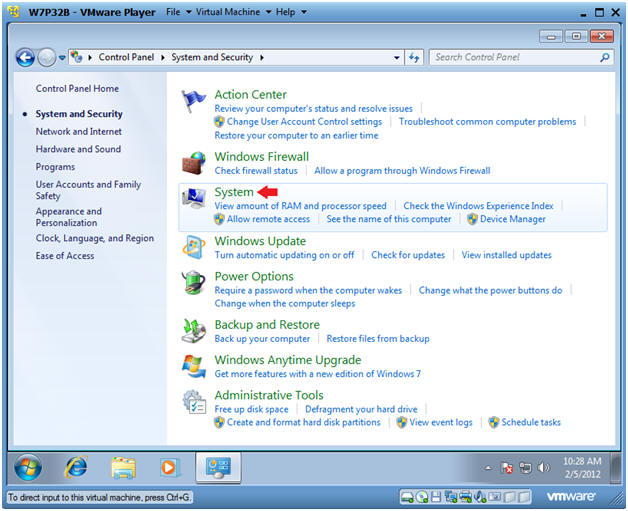Image resolution: width=628 pixels, height=511 pixels.
Task: Click the System computer monitor icon
Action: point(194,198)
